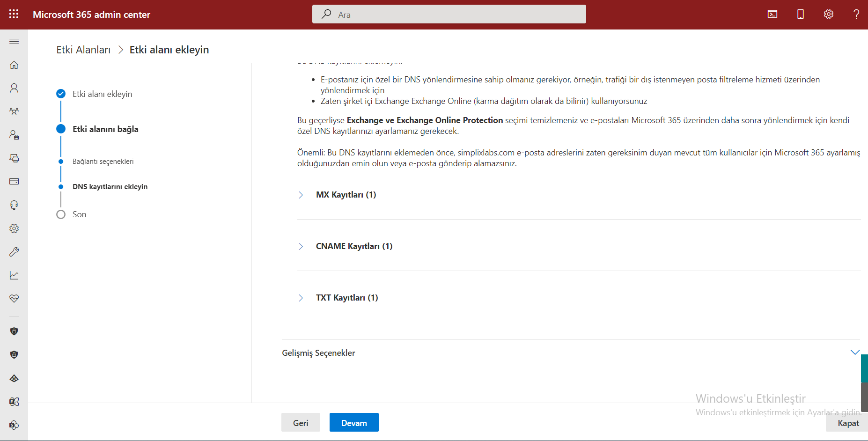Go to Home in sidebar
The height and width of the screenshot is (441, 868).
pos(14,65)
